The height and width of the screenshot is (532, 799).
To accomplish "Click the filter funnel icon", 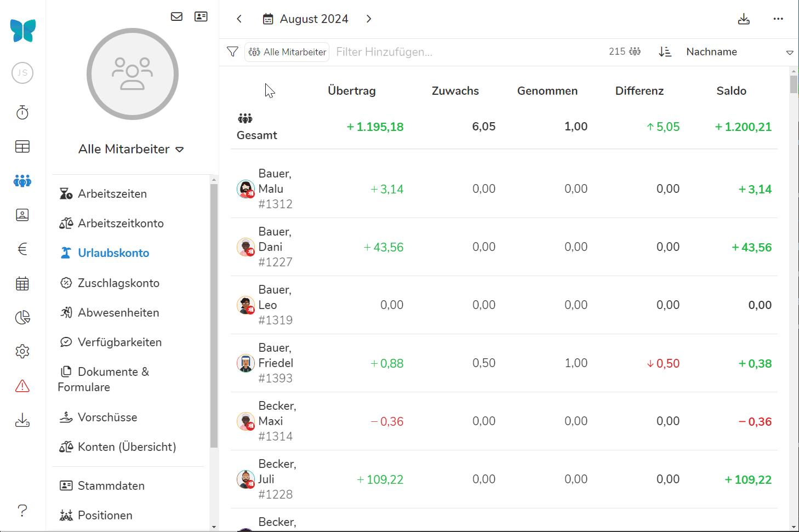I will click(232, 52).
